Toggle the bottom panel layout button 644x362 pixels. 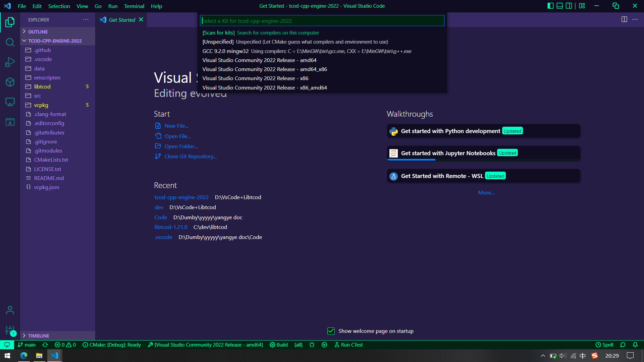tap(560, 6)
